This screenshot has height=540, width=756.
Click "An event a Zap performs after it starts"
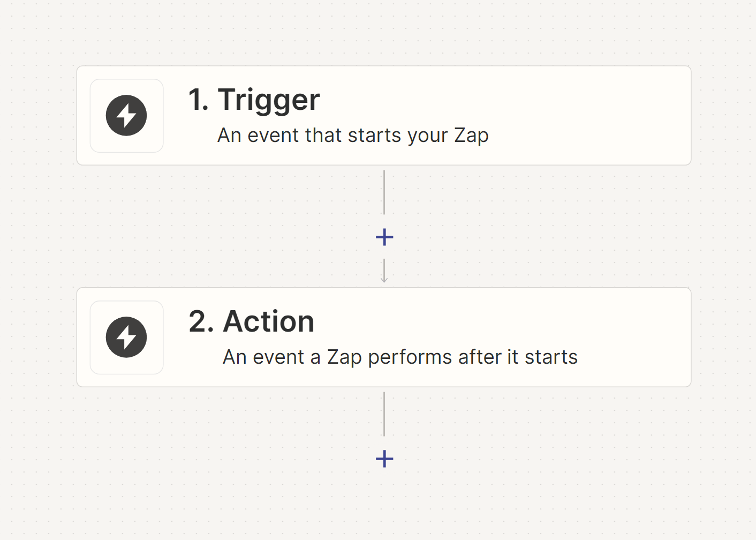point(400,357)
